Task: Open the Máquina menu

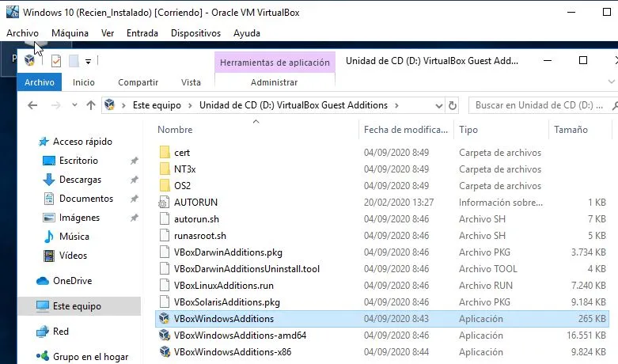Action: [70, 33]
